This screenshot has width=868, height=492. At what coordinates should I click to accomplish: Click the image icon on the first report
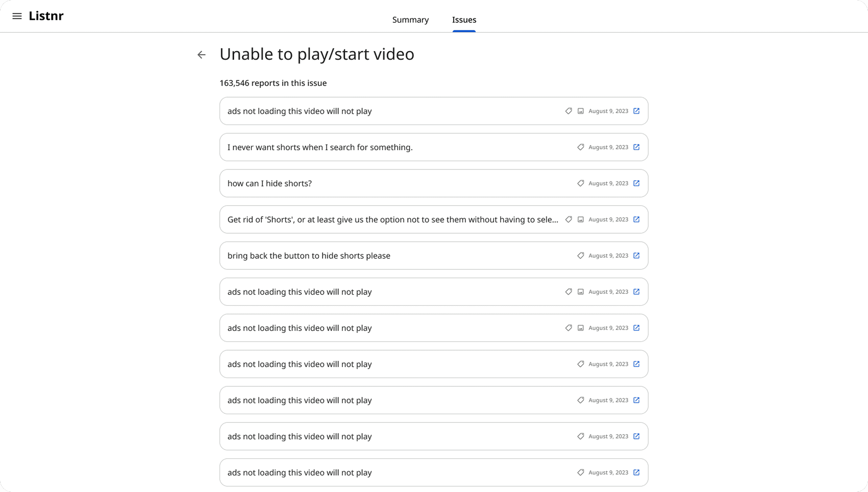pyautogui.click(x=580, y=111)
